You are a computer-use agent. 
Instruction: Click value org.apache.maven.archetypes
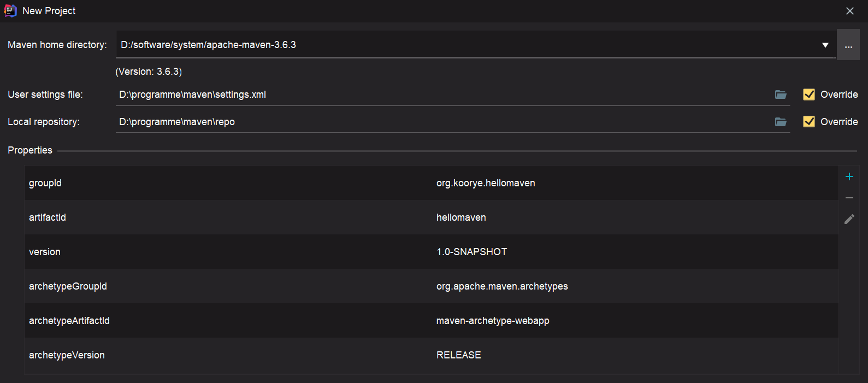(502, 286)
